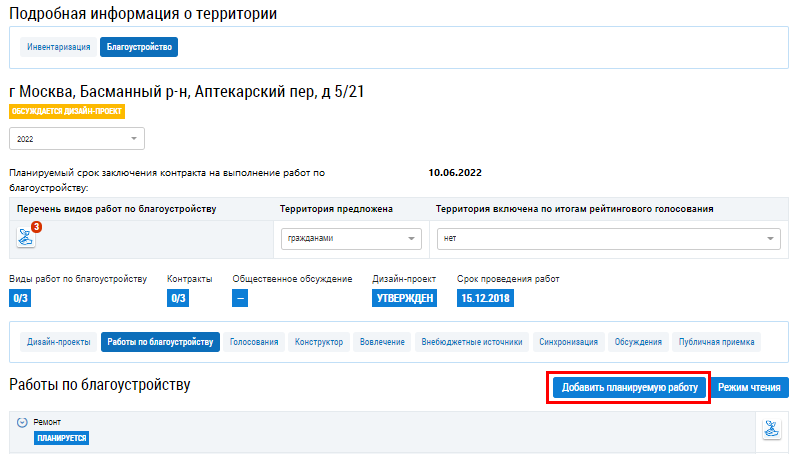This screenshot has width=798, height=454.
Task: Go to the Голосования tab
Action: [x=254, y=342]
